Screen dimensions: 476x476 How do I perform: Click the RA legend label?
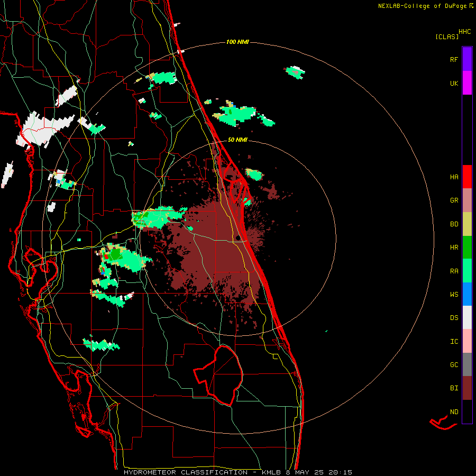[x=454, y=271]
